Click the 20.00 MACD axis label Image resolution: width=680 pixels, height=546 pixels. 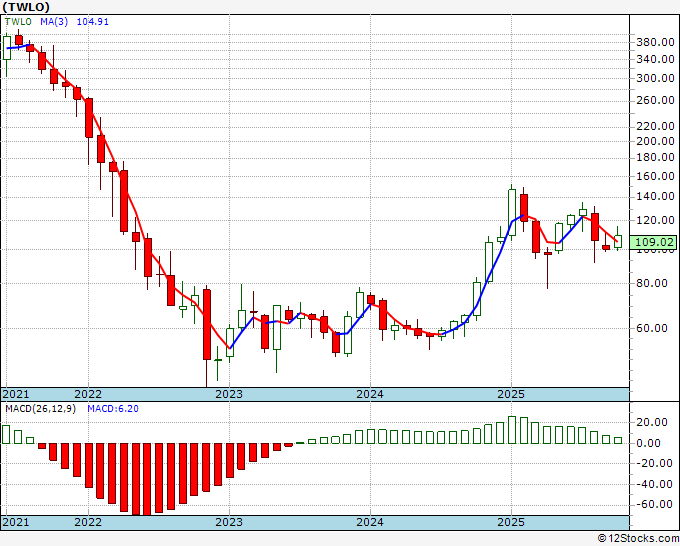[x=655, y=422]
